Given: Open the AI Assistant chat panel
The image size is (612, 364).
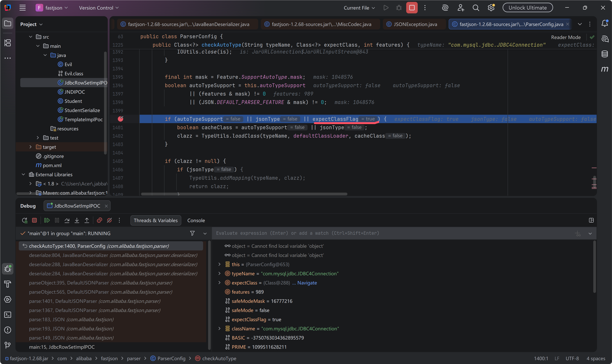Looking at the screenshot, I should pyautogui.click(x=605, y=39).
